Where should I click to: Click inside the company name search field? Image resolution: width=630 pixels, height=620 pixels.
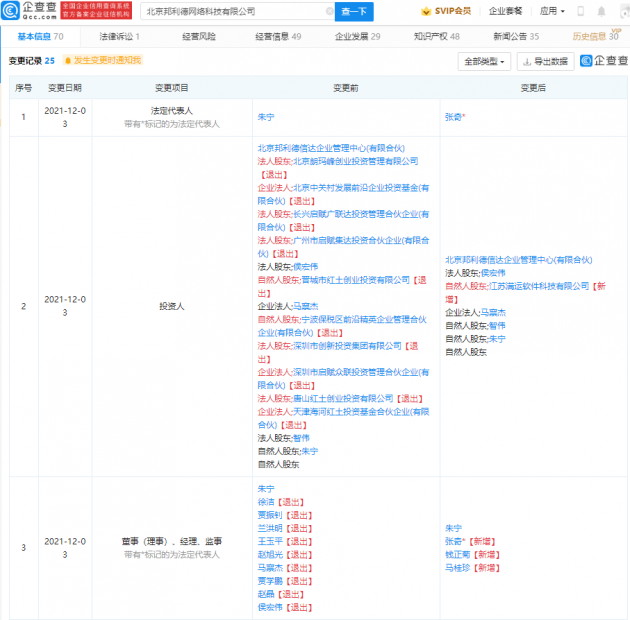click(237, 11)
